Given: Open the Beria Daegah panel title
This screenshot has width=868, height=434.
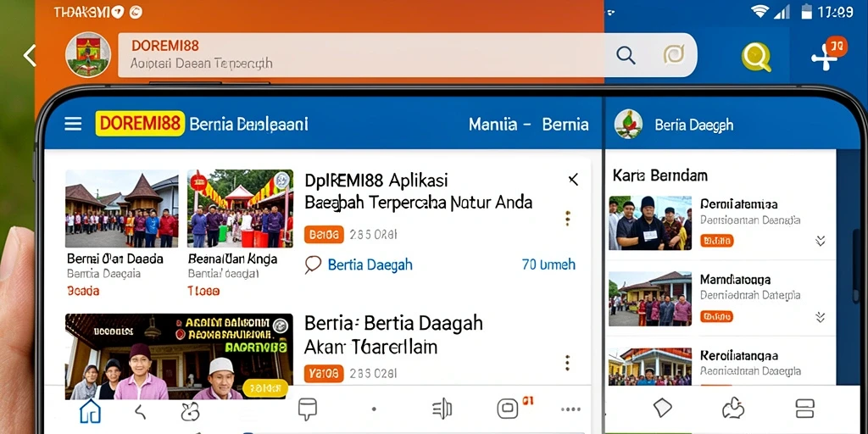Looking at the screenshot, I should tap(693, 125).
